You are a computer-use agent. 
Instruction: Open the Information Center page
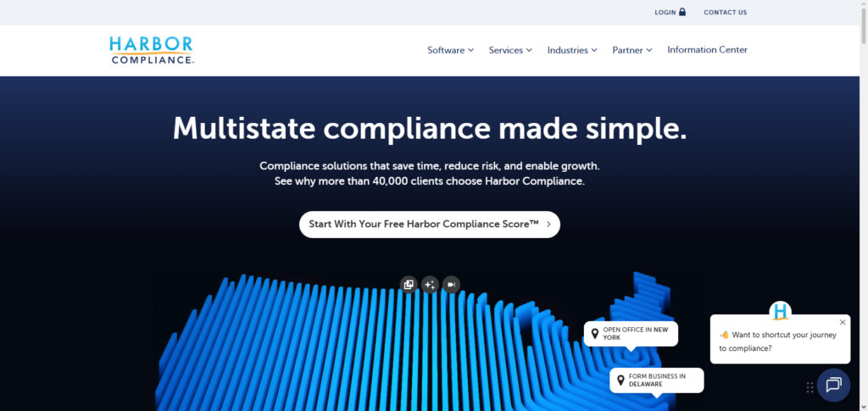[x=708, y=50]
